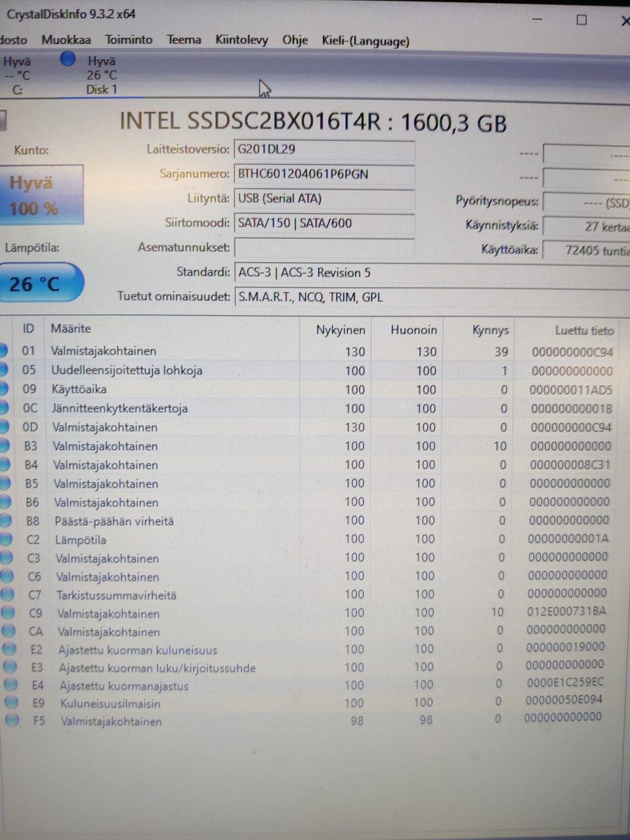Click the ID column header

28,328
